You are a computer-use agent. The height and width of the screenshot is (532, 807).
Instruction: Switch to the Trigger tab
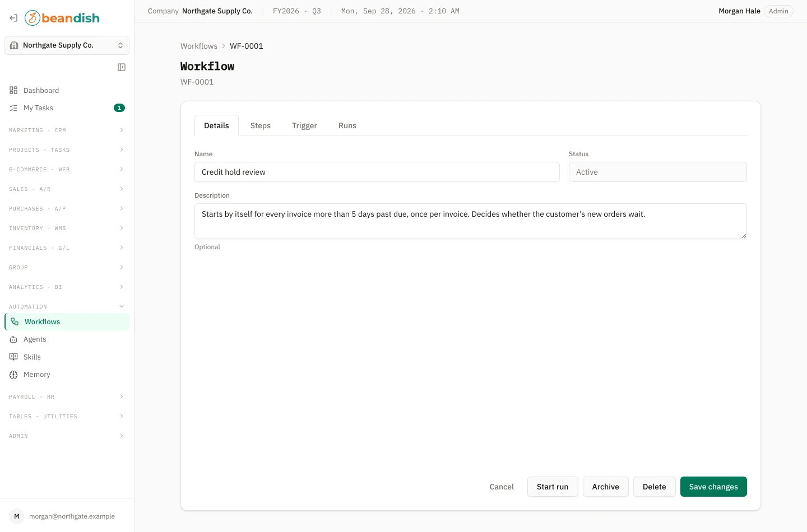pyautogui.click(x=304, y=125)
